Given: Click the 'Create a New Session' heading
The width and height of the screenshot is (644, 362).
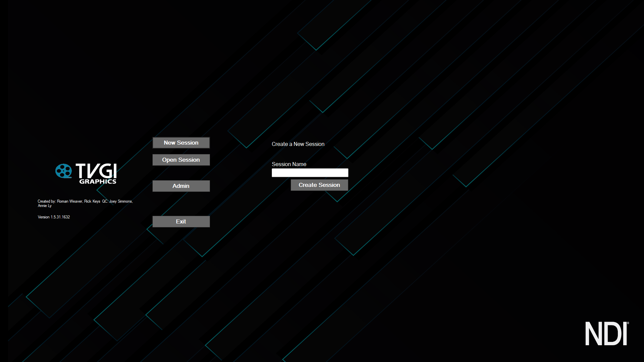Looking at the screenshot, I should point(298,144).
